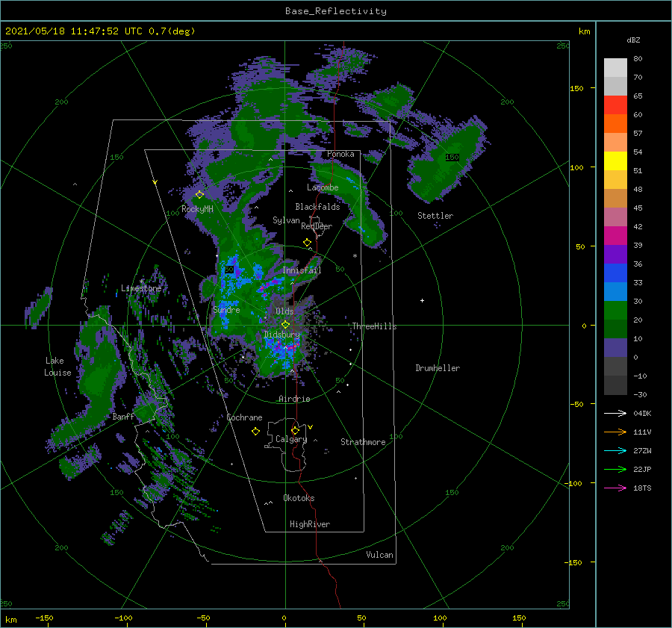
Task: Click the Base_Reflectivity title
Action: point(336,11)
